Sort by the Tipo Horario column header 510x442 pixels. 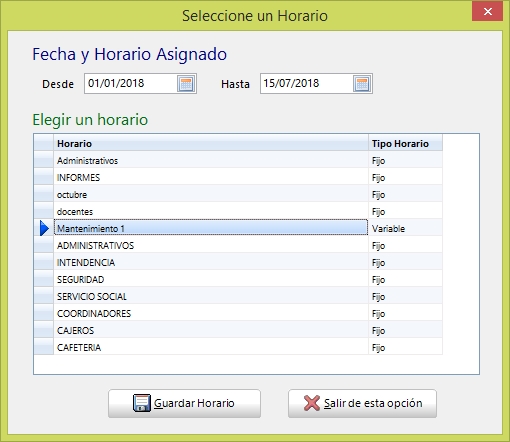click(x=406, y=143)
